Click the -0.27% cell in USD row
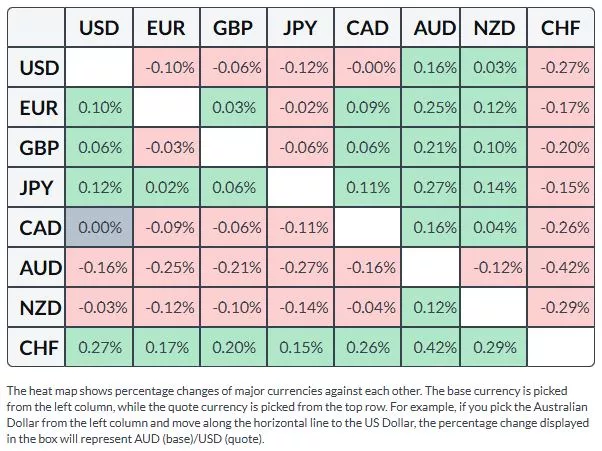This screenshot has width=602, height=451. pos(561,68)
